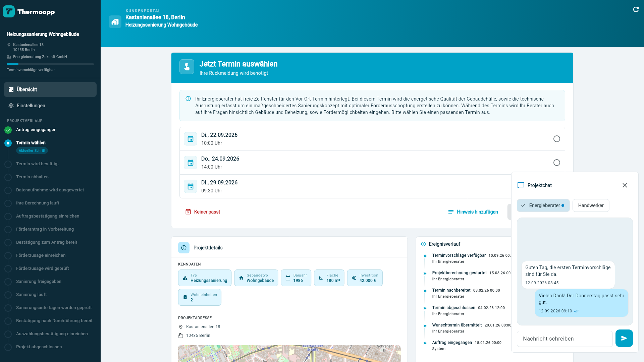The height and width of the screenshot is (362, 644).
Task: Switch to the Energieberater chat tab
Action: coord(543,205)
